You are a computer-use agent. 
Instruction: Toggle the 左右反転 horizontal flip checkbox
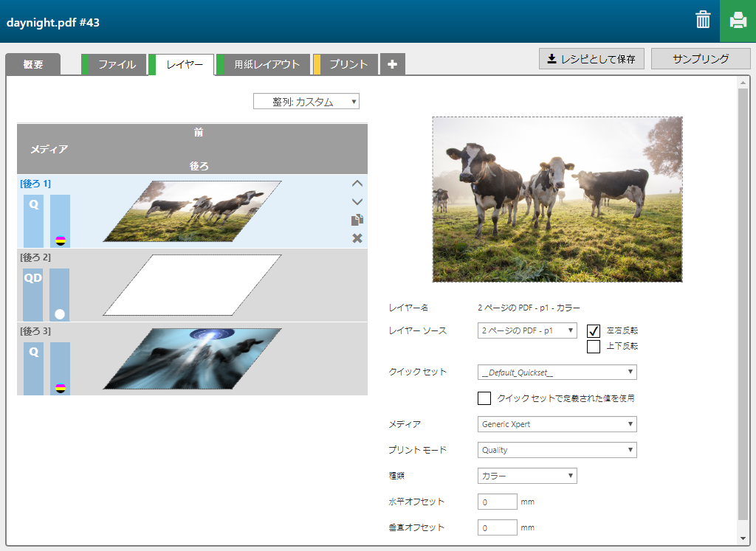tap(594, 331)
